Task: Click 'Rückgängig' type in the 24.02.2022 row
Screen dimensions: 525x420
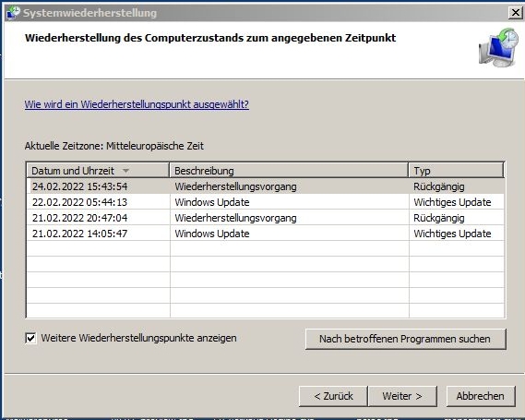Action: click(x=438, y=186)
